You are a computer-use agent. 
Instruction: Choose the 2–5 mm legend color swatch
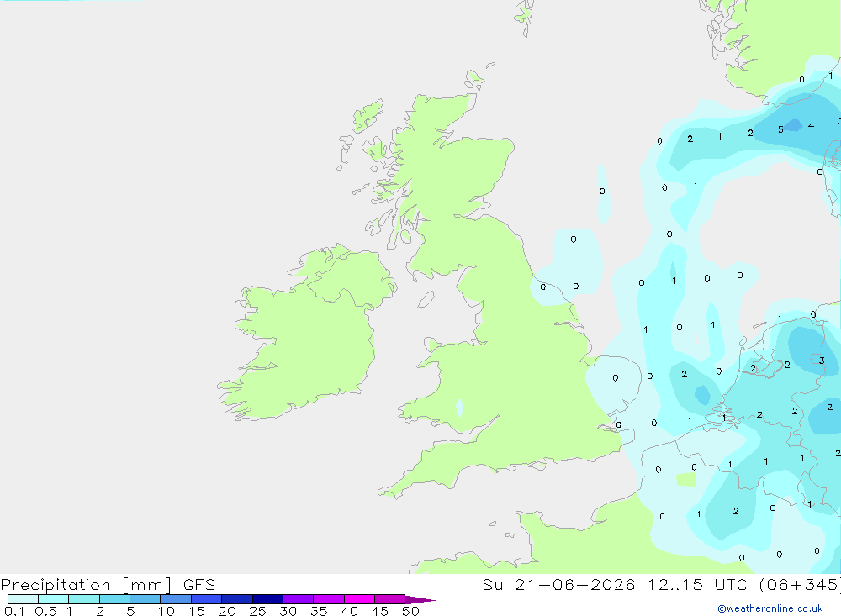114,599
